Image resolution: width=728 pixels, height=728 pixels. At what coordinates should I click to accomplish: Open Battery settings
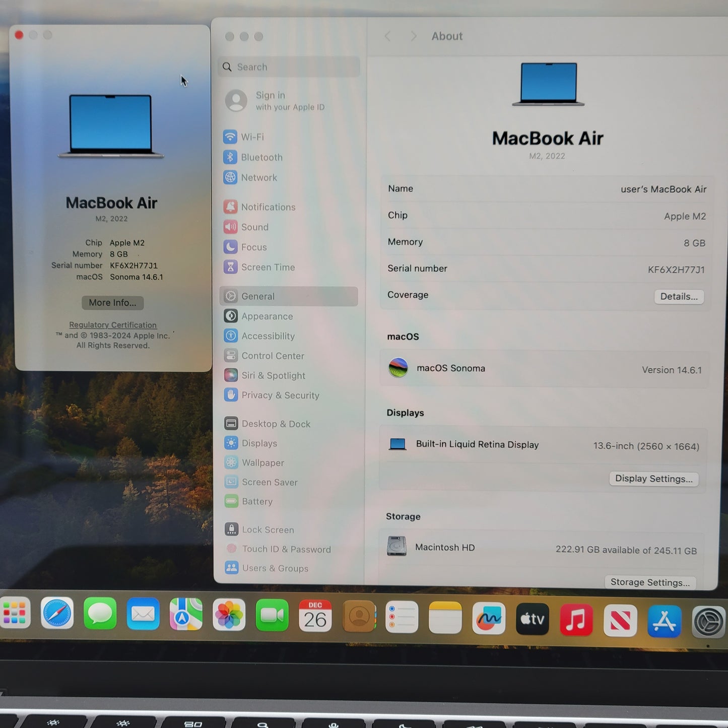(x=257, y=501)
